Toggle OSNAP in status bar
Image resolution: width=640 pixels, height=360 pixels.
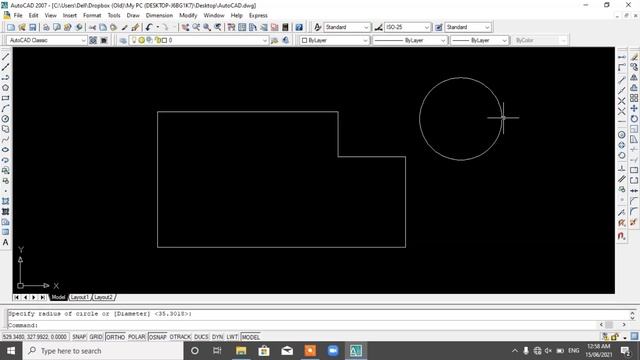[158, 337]
